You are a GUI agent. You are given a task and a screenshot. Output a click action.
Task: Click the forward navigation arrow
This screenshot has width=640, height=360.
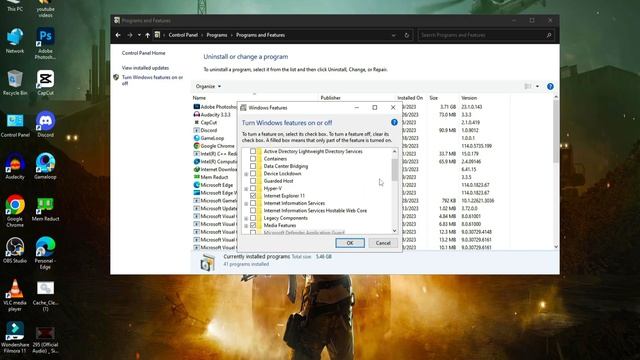point(129,35)
